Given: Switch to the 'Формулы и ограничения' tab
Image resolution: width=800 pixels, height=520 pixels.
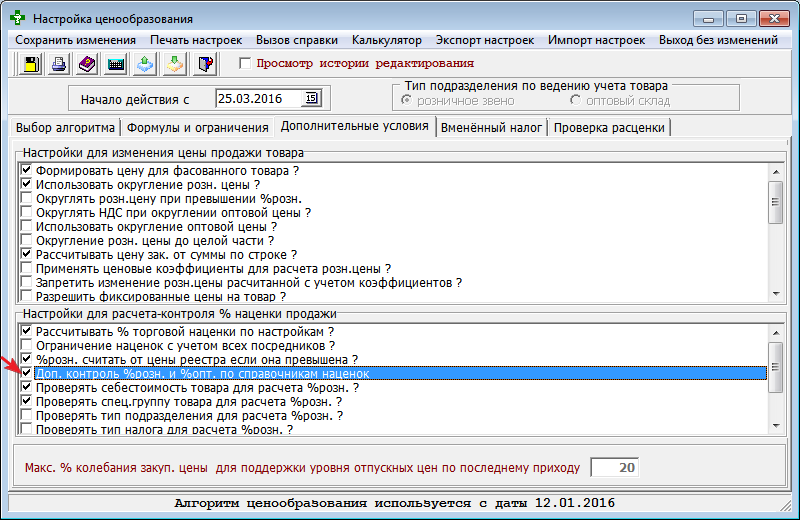Looking at the screenshot, I should (x=197, y=127).
